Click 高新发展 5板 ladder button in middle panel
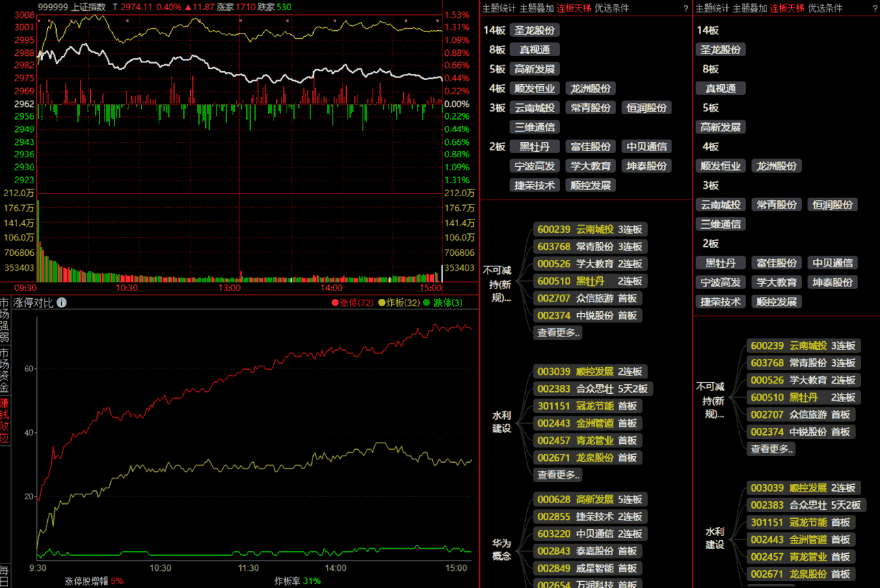This screenshot has width=880, height=588. coord(535,69)
